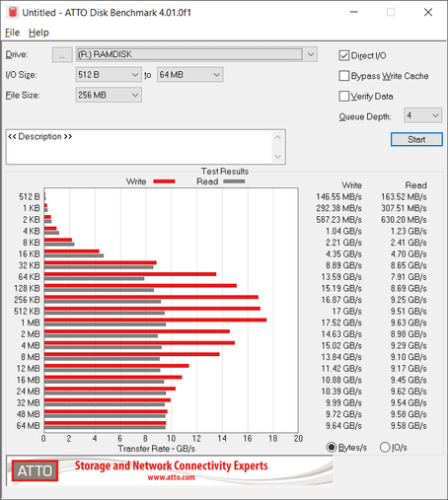Viewport: 448px width, 500px height.
Task: Click the 256 KB row label in chart
Action: 27,300
